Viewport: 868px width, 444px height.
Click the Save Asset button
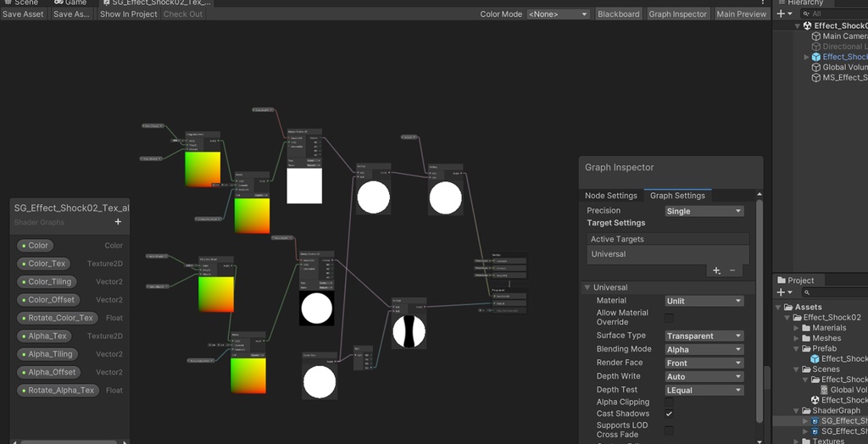(x=23, y=14)
